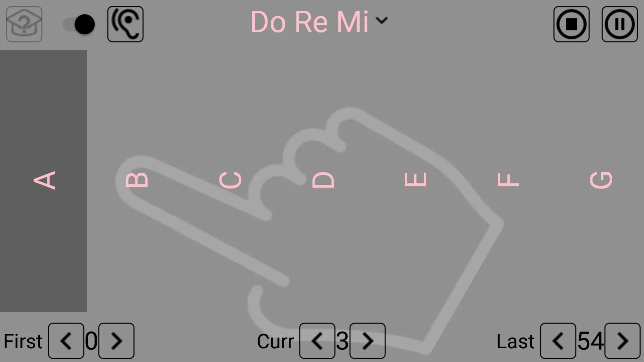
Task: Decrease the First value with left arrow
Action: pyautogui.click(x=65, y=340)
